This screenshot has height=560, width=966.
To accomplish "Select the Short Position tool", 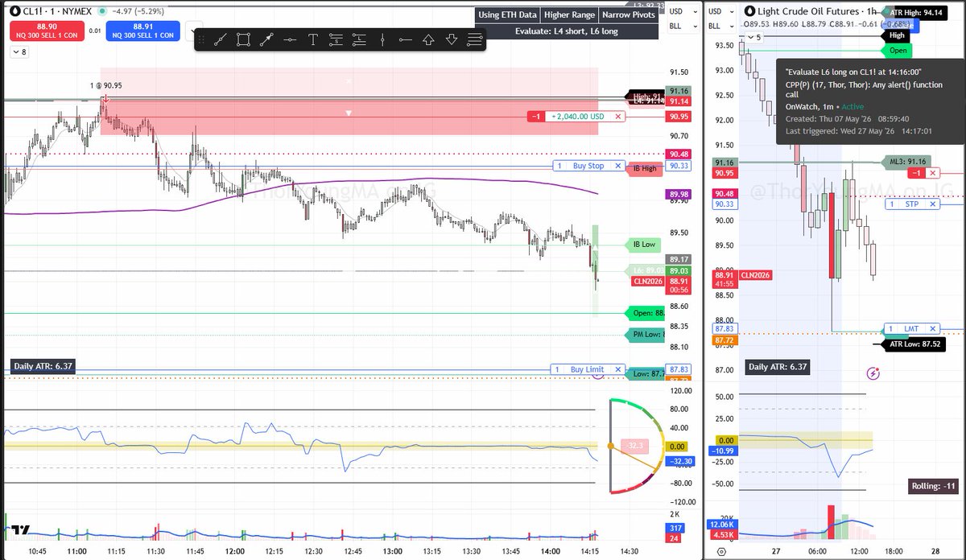I will [336, 39].
